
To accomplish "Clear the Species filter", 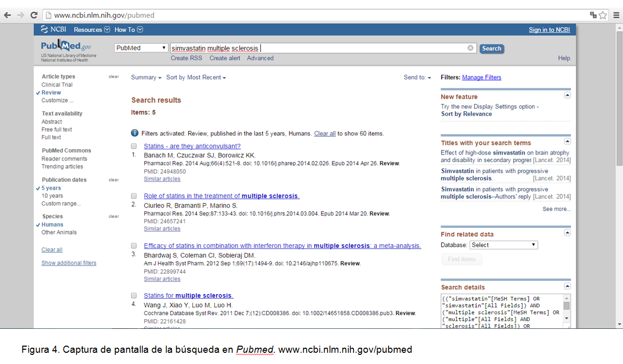I will pyautogui.click(x=114, y=216).
